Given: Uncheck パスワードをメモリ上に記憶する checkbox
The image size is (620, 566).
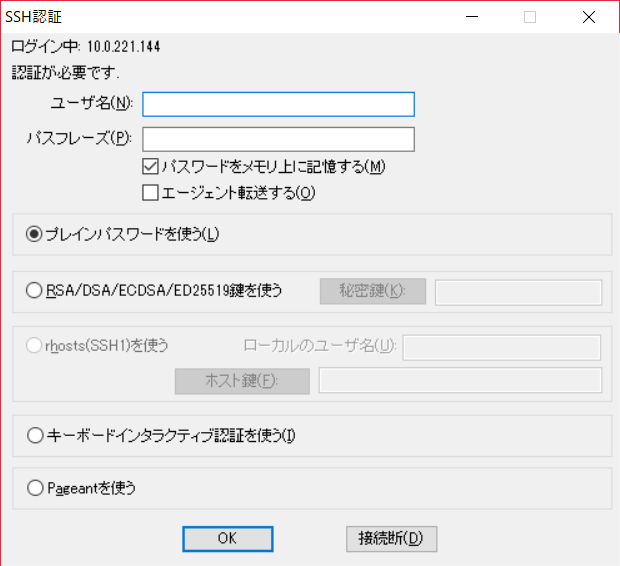Looking at the screenshot, I should tap(151, 167).
